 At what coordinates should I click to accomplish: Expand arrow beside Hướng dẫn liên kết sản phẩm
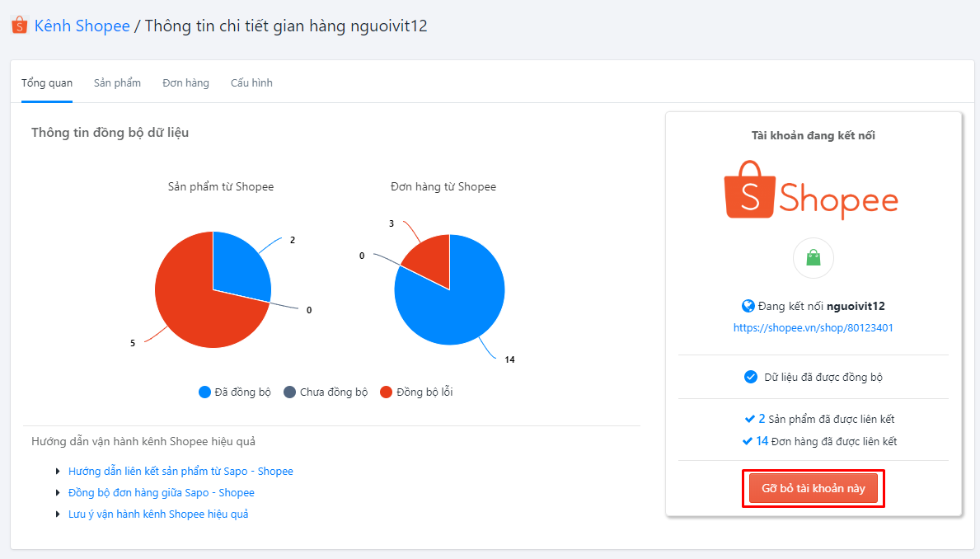pyautogui.click(x=57, y=472)
